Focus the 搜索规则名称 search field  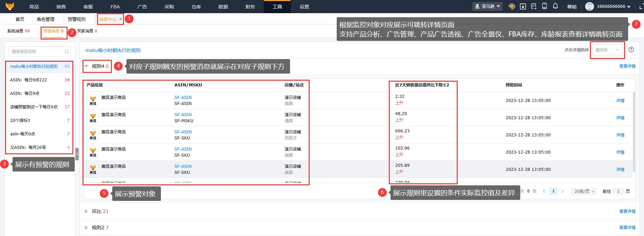(40, 52)
